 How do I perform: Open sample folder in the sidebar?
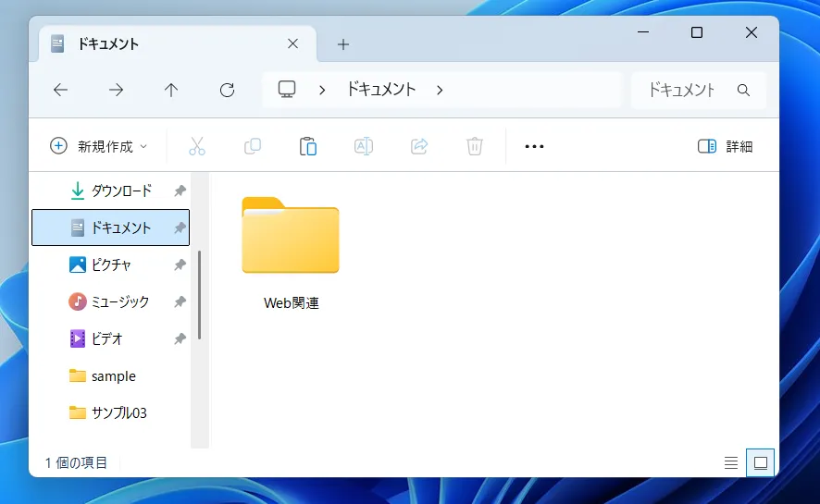pyautogui.click(x=110, y=376)
